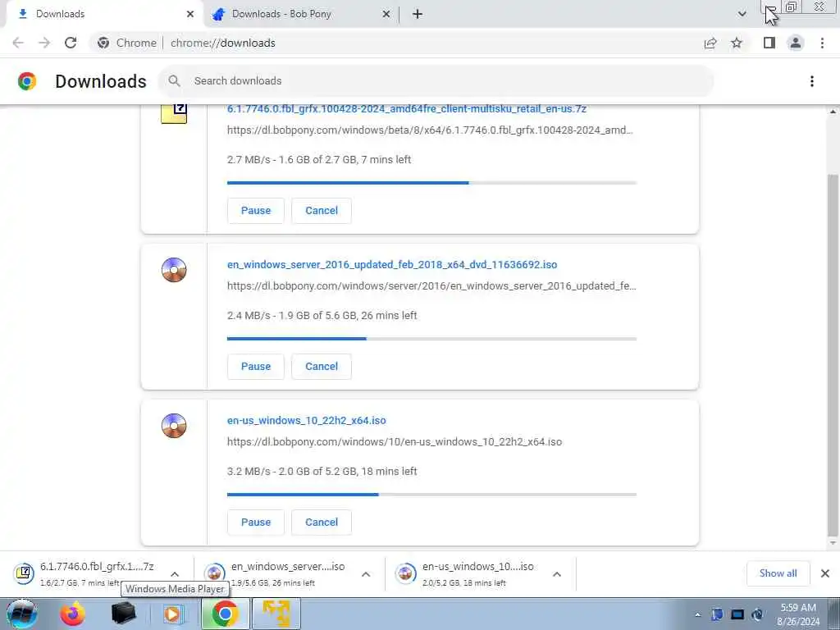Show hidden system tray icons
840x630 pixels.
[x=697, y=615]
